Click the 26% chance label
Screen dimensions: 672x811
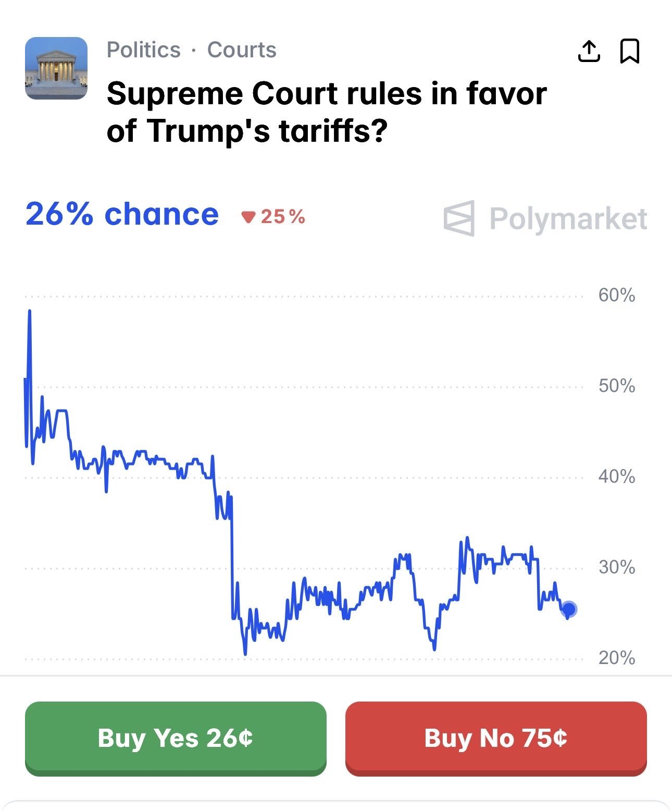tap(121, 213)
